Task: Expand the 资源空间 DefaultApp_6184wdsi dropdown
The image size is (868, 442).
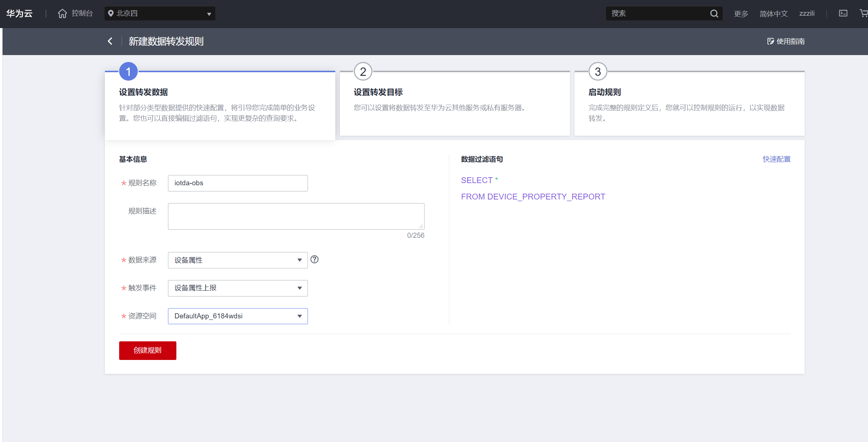Action: (x=238, y=316)
